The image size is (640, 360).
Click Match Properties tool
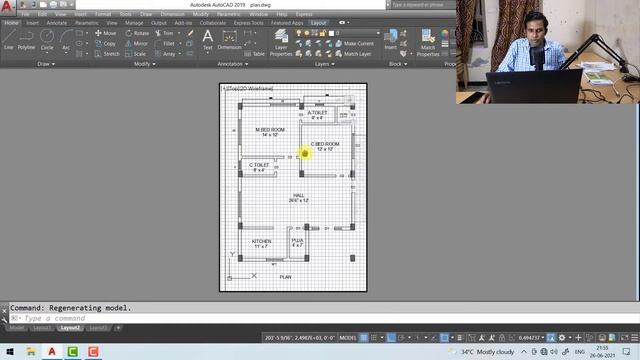point(428,42)
